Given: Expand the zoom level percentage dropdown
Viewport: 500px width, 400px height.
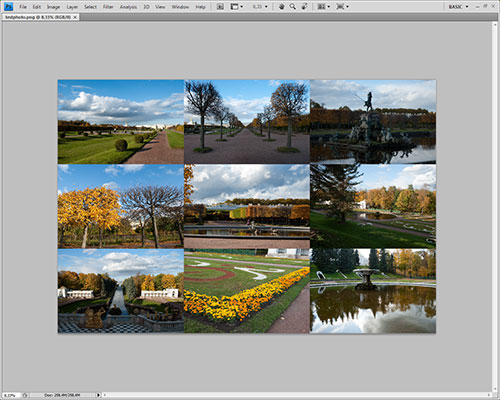Looking at the screenshot, I should point(260,7).
